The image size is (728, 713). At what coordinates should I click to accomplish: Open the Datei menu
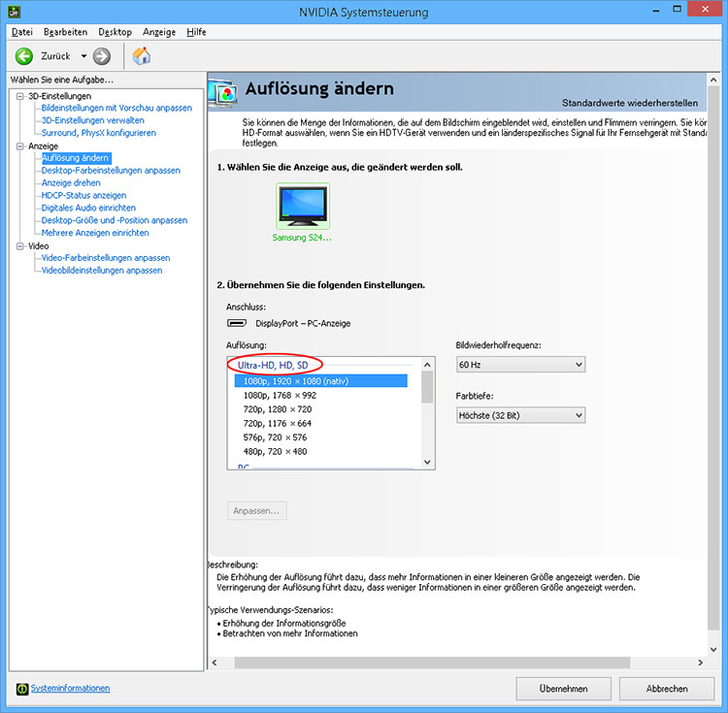pos(21,32)
